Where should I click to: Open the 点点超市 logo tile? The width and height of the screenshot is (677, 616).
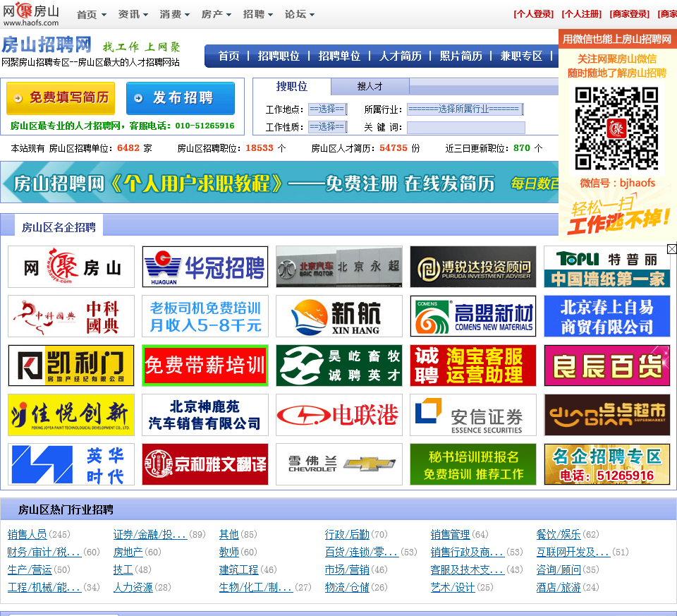tap(607, 415)
